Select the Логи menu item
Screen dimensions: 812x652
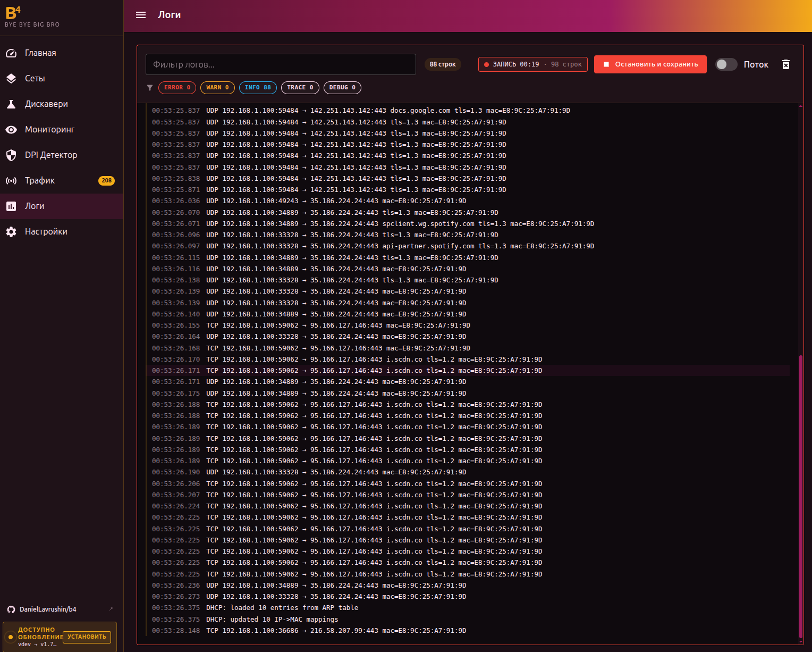62,206
